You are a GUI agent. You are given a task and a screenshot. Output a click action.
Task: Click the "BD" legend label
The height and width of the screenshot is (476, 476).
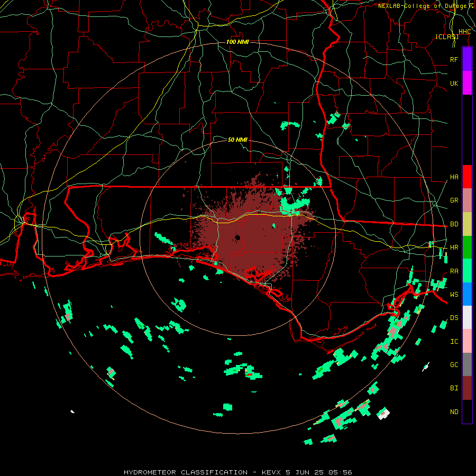[454, 224]
